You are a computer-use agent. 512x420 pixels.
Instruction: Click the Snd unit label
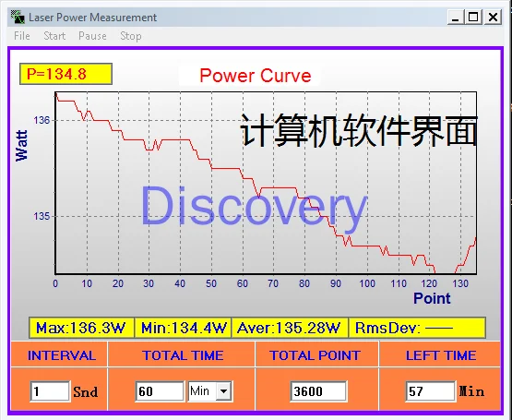tap(85, 391)
